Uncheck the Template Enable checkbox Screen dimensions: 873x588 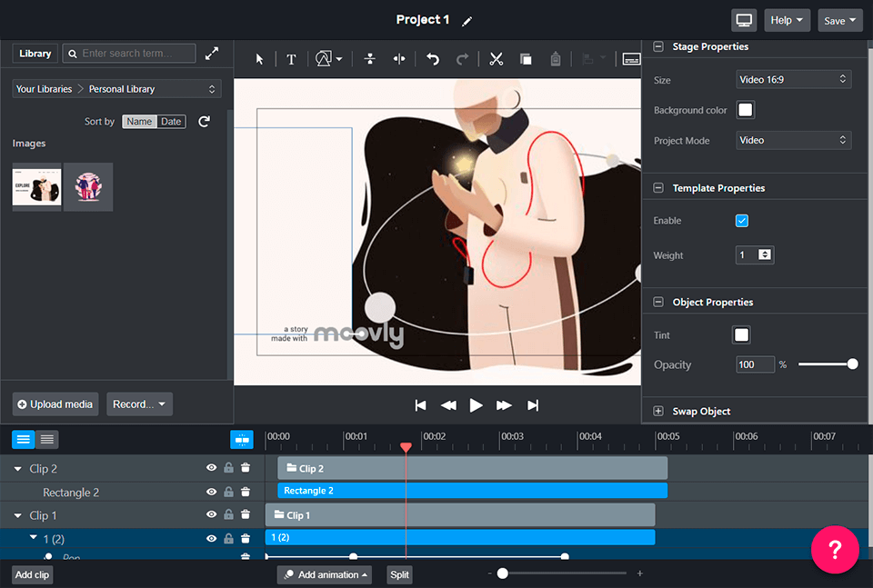coord(742,220)
